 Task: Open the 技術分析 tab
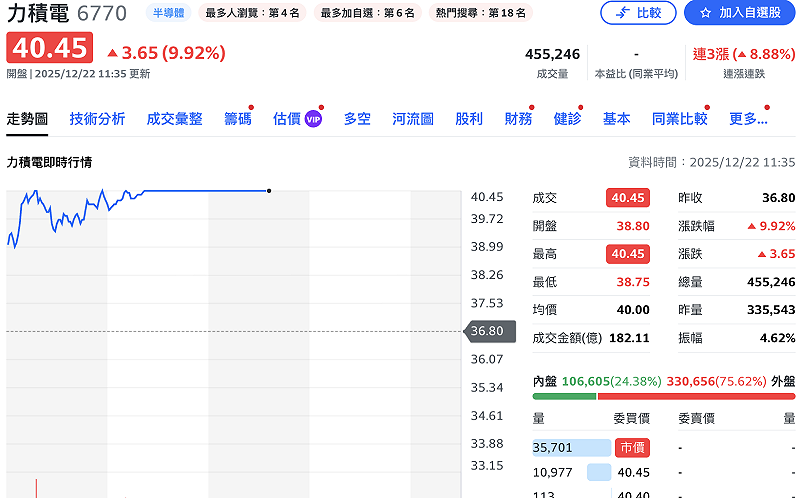[97, 119]
